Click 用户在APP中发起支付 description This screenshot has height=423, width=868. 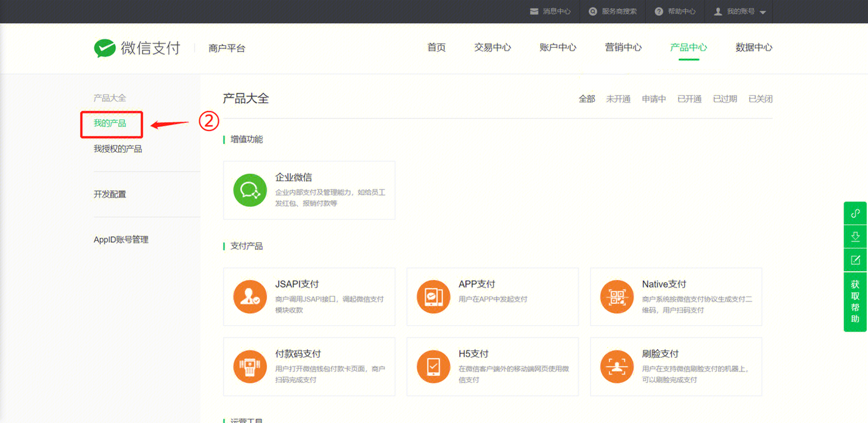[x=493, y=299]
